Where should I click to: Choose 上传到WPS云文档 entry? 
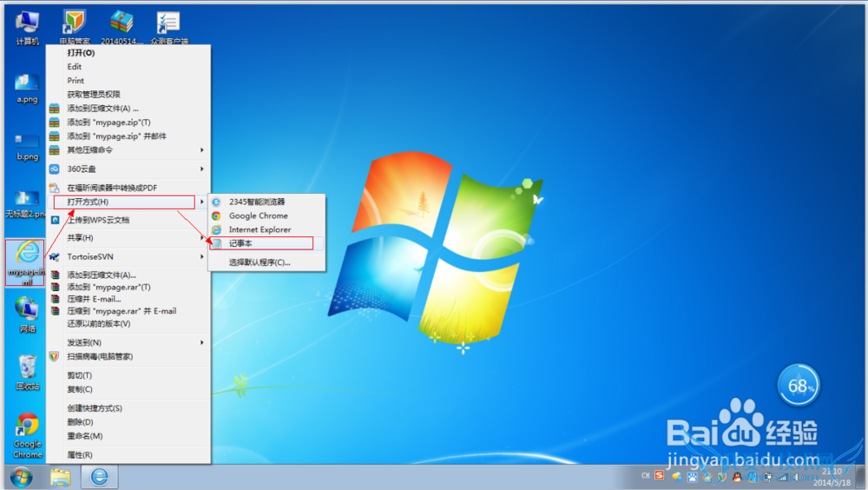pos(128,220)
